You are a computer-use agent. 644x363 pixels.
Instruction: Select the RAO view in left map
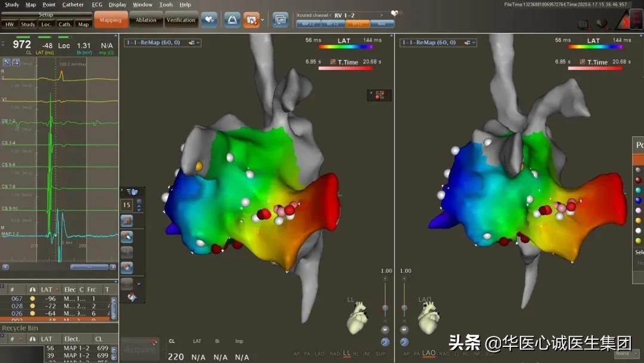pyautogui.click(x=335, y=353)
